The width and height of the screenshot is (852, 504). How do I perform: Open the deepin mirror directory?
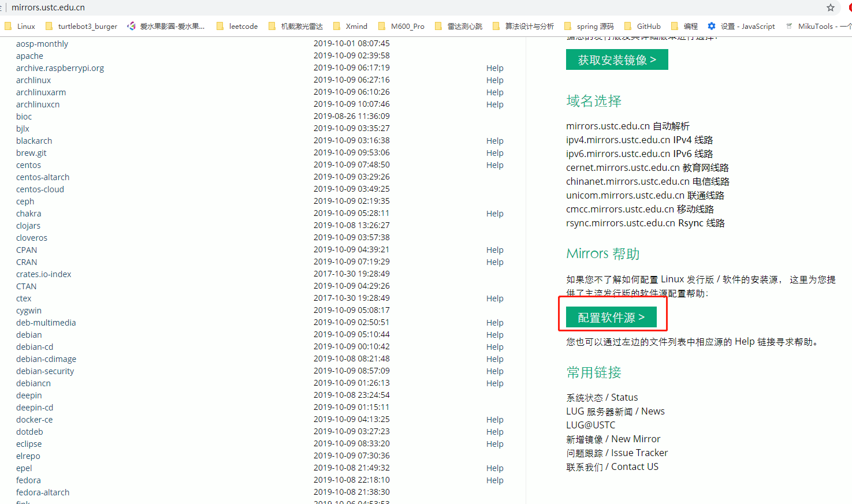pyautogui.click(x=29, y=395)
